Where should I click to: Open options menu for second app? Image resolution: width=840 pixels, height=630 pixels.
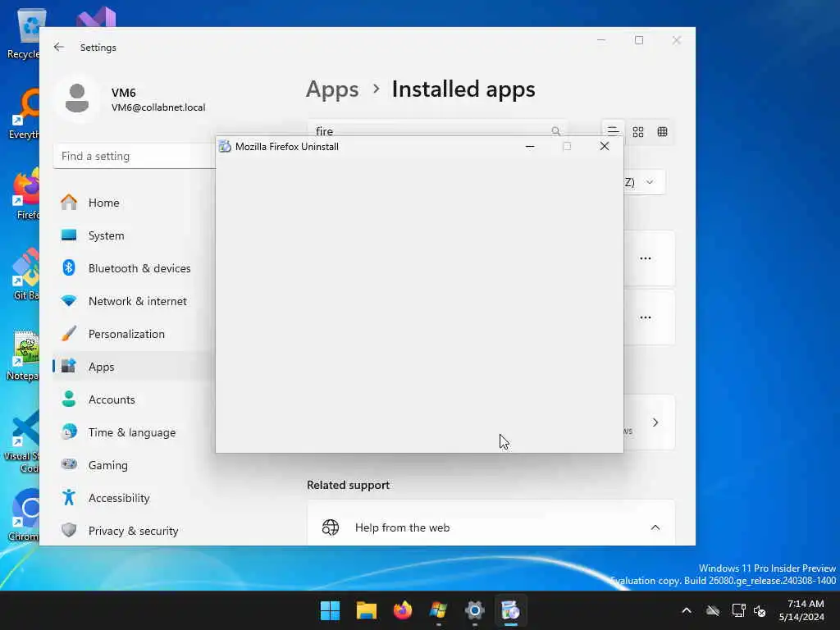coord(646,317)
